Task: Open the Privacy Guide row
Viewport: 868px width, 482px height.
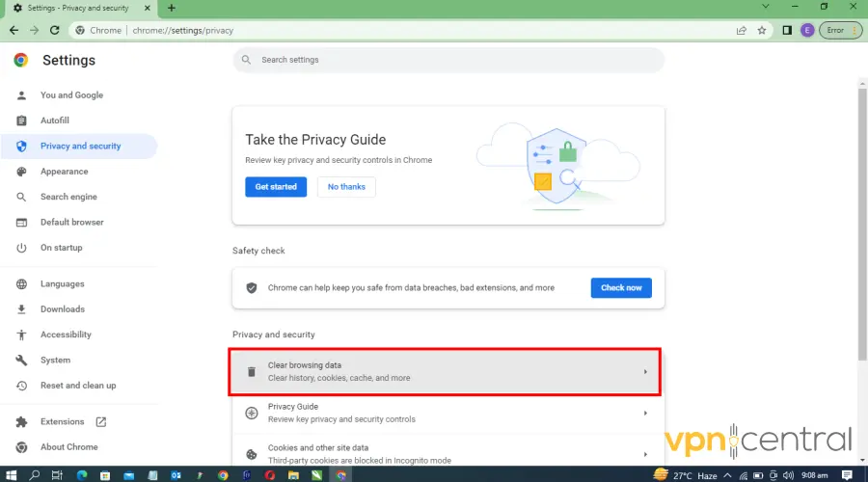Action: (448, 413)
